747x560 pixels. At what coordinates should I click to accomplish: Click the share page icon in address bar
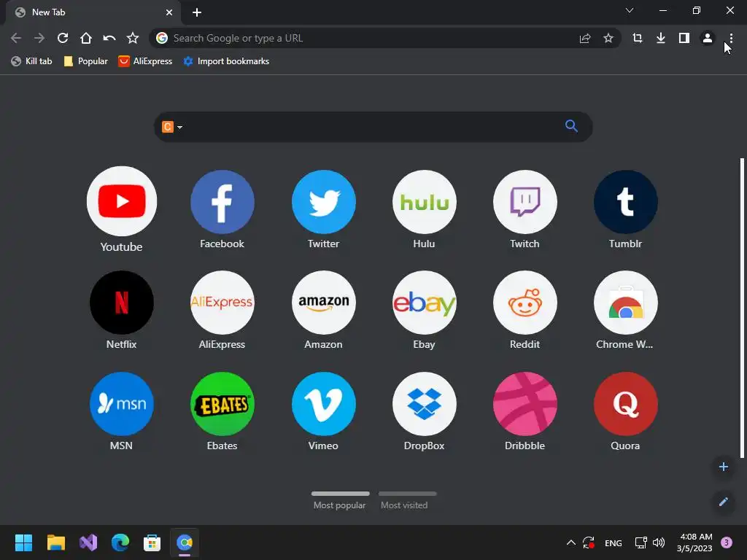coord(585,38)
